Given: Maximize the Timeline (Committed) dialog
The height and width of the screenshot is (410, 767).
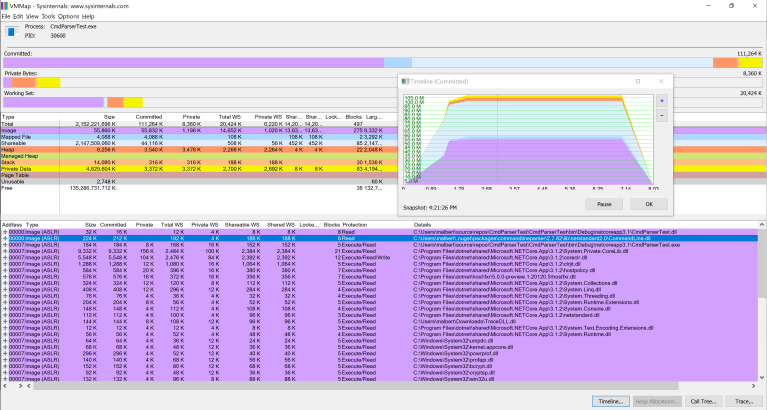Looking at the screenshot, I should 637,81.
